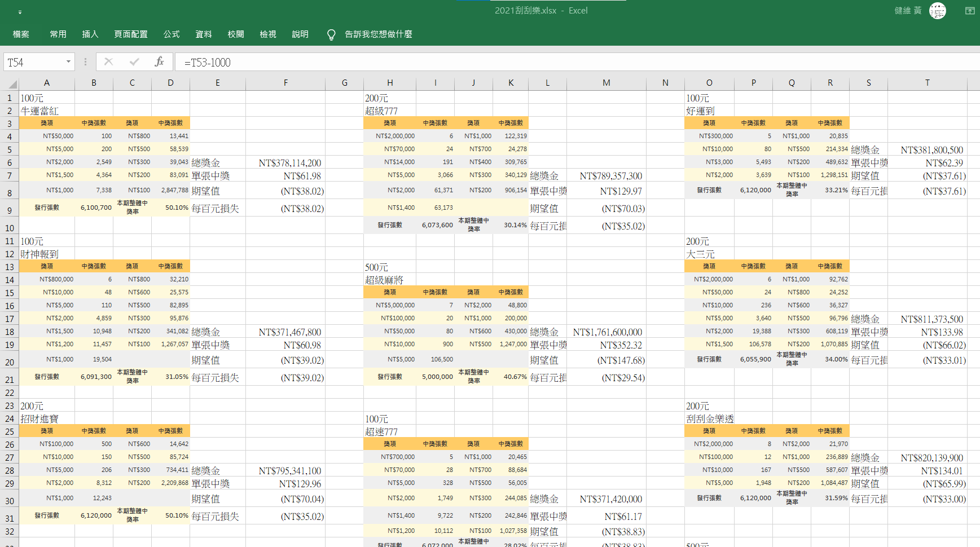Click cell with NT$1,761,600,000

pos(606,332)
